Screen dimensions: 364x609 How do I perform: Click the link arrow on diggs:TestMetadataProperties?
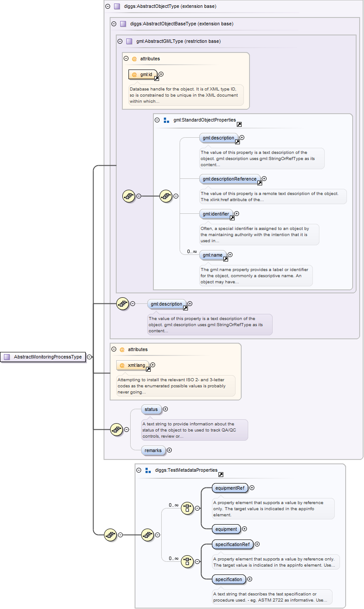tap(221, 474)
